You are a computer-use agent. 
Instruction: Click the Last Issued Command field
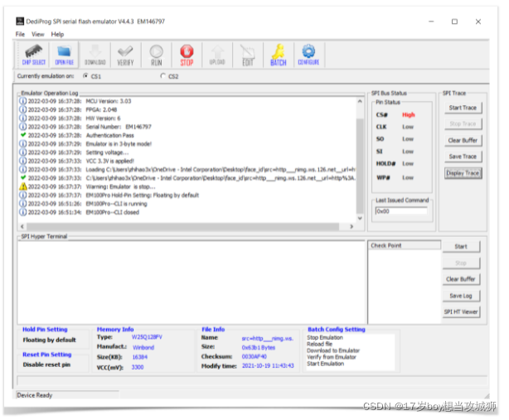click(x=401, y=211)
